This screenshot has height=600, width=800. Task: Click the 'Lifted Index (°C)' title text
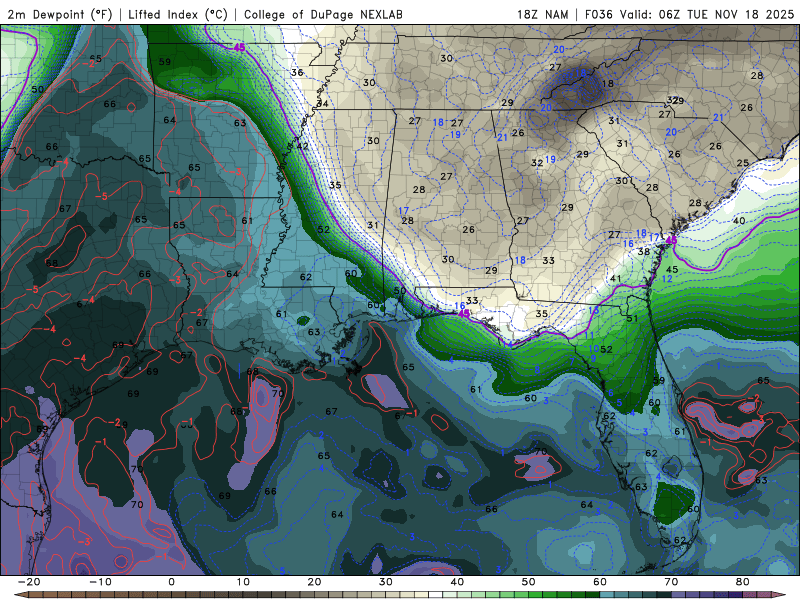(x=178, y=14)
